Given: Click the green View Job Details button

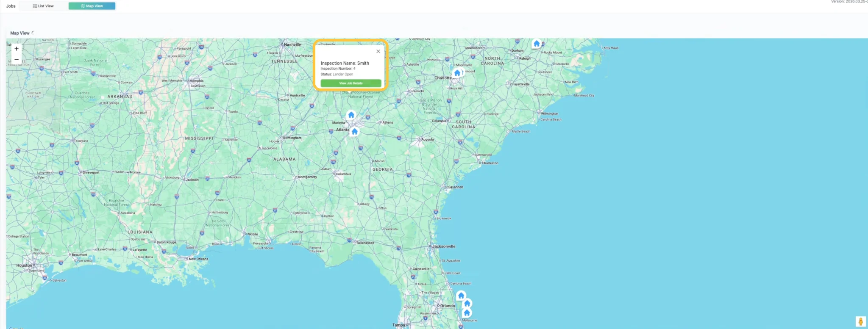Looking at the screenshot, I should (351, 83).
